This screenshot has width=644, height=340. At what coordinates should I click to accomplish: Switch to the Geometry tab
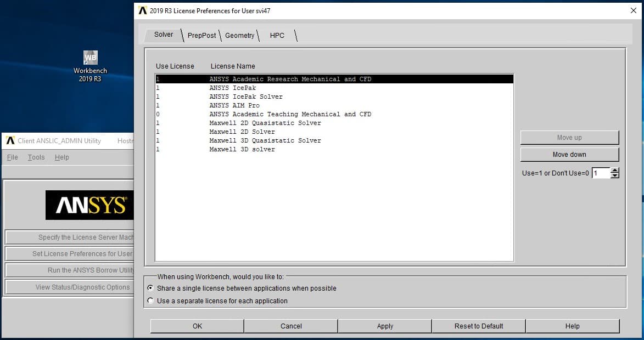239,36
